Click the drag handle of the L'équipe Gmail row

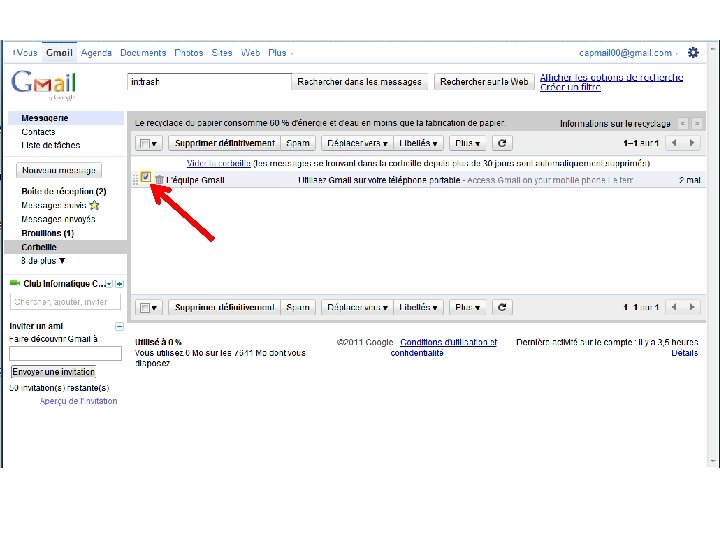click(135, 180)
